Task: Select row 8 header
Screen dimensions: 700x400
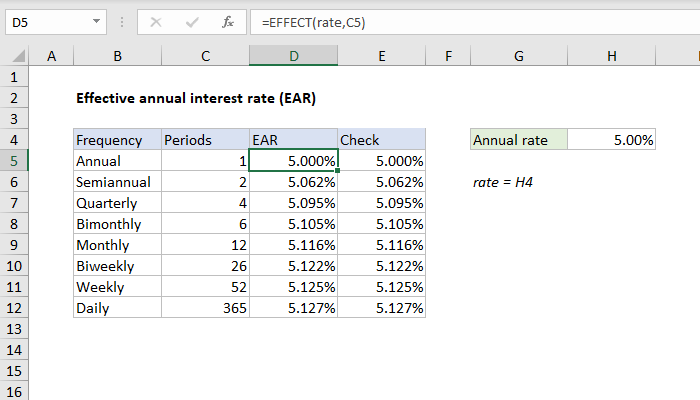Action: coord(14,224)
